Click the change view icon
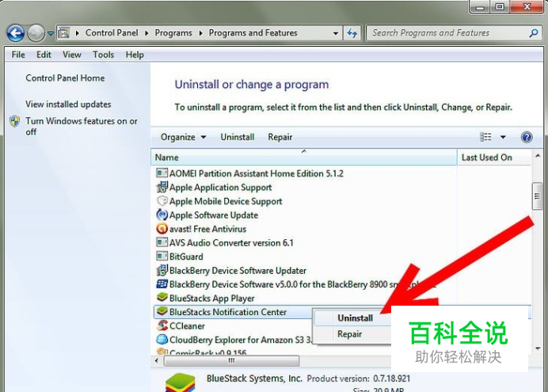The height and width of the screenshot is (392, 548). point(485,136)
